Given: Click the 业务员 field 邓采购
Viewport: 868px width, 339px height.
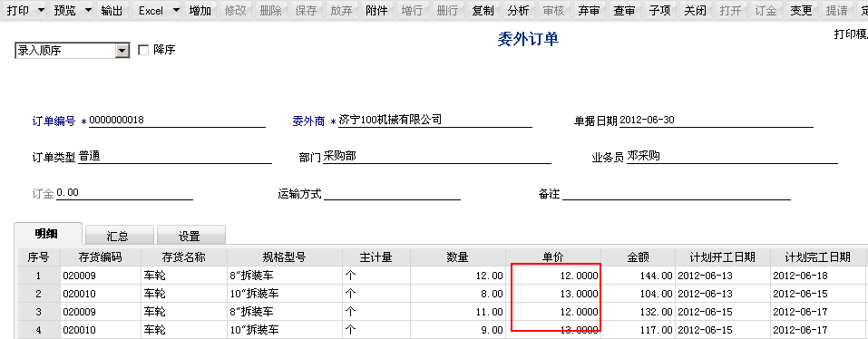Looking at the screenshot, I should [x=732, y=157].
